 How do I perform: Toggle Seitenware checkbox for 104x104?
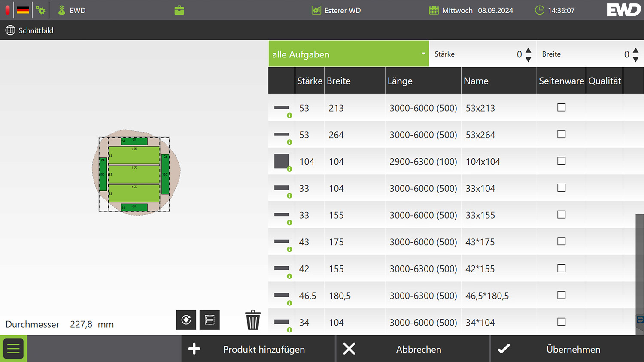tap(561, 161)
